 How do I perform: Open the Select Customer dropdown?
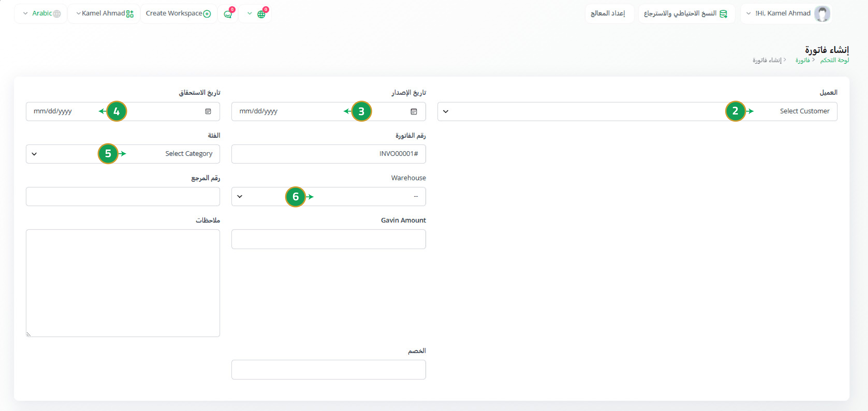637,112
